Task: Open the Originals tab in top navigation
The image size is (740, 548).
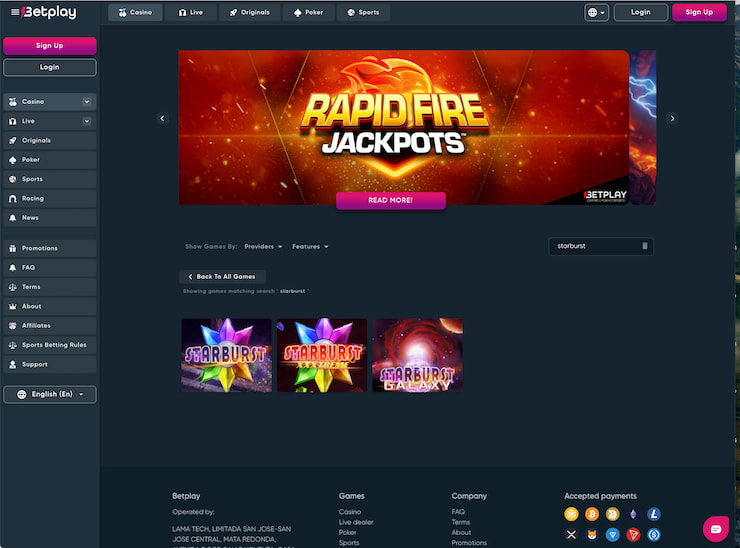Action: pos(250,12)
